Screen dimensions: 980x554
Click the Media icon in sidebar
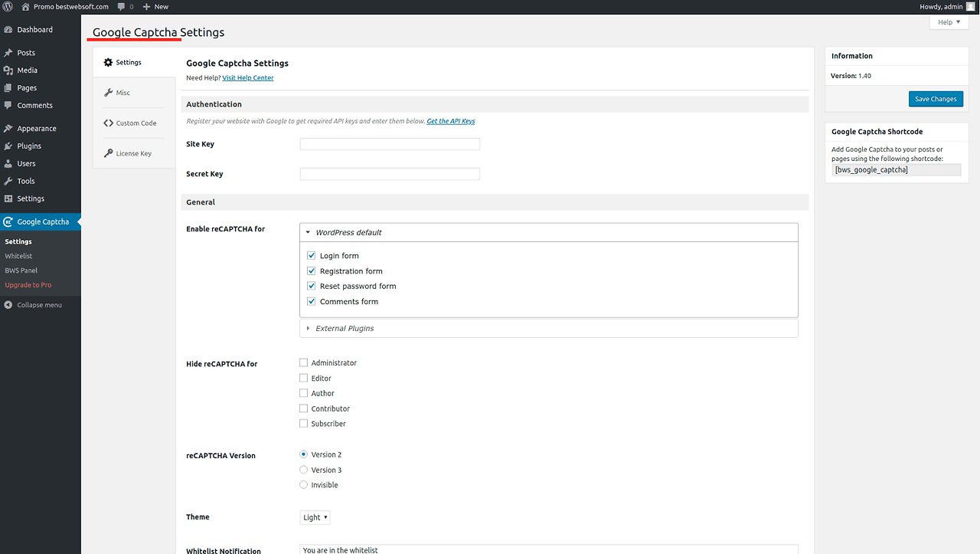pyautogui.click(x=8, y=70)
